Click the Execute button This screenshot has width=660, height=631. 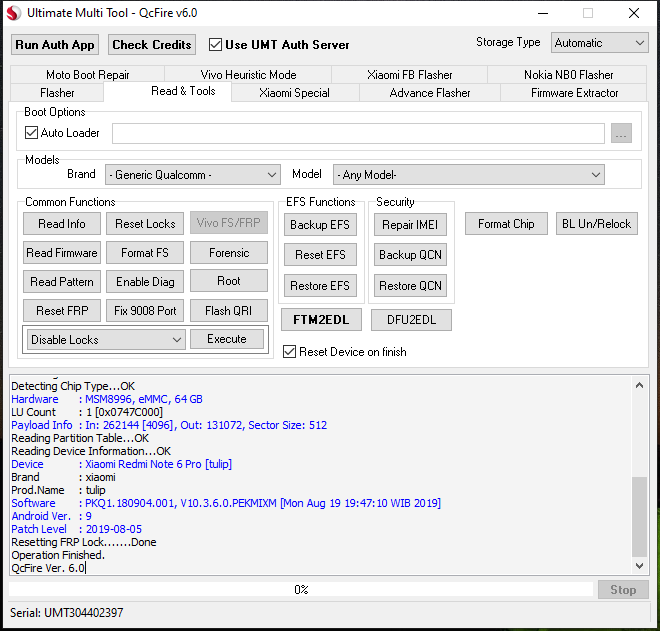(227, 339)
